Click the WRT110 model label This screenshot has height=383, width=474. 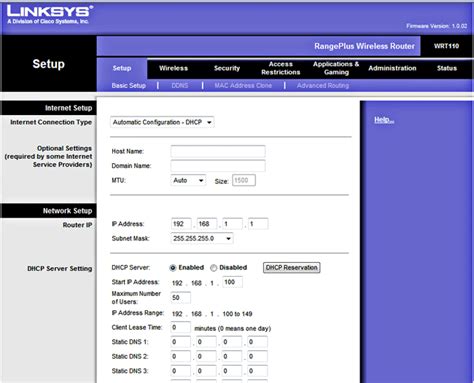pyautogui.click(x=446, y=46)
